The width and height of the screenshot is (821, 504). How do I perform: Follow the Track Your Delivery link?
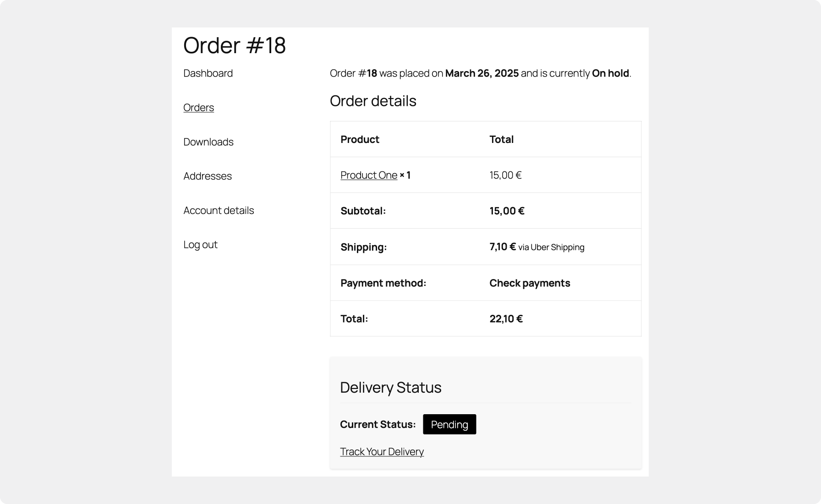(x=382, y=451)
